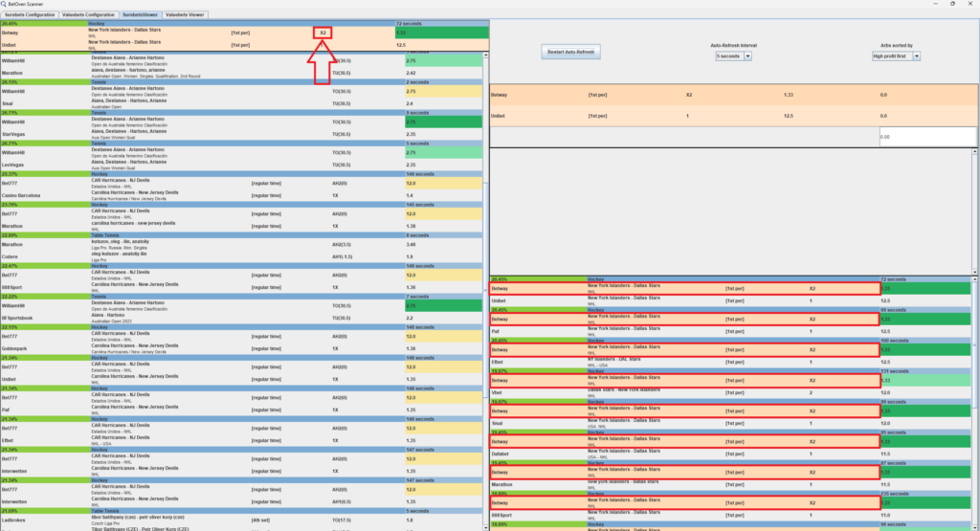The height and width of the screenshot is (531, 980).
Task: Select the Sisal row in the left Tennis list
Action: click(242, 103)
